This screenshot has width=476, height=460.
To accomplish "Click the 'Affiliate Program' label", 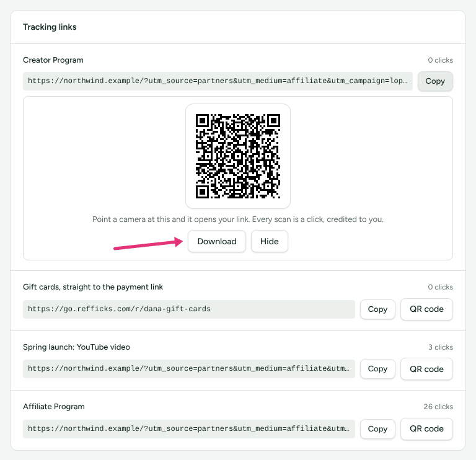I will pos(54,407).
